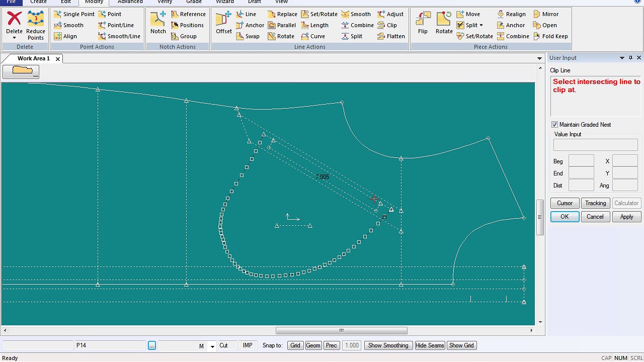The height and width of the screenshot is (362, 644).
Task: Toggle Prec snap option
Action: pos(332,345)
